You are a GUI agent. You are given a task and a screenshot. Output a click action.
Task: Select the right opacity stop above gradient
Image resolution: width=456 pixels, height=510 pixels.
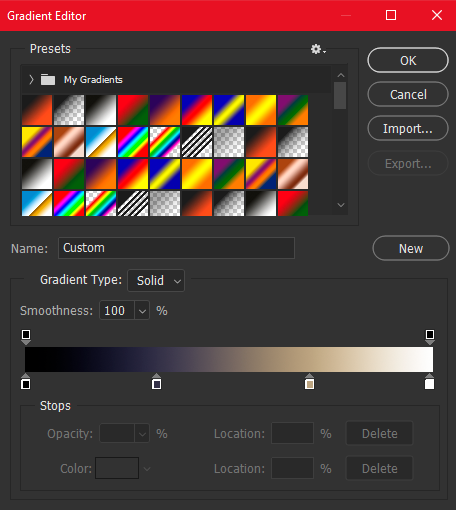click(430, 337)
